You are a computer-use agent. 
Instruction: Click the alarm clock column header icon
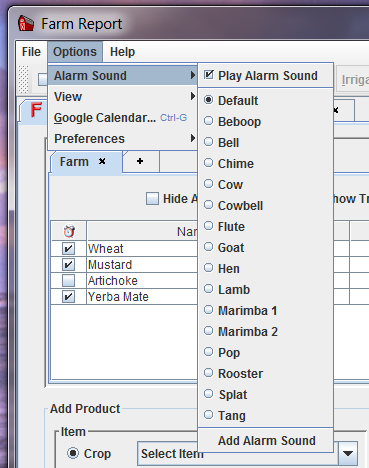pyautogui.click(x=69, y=231)
